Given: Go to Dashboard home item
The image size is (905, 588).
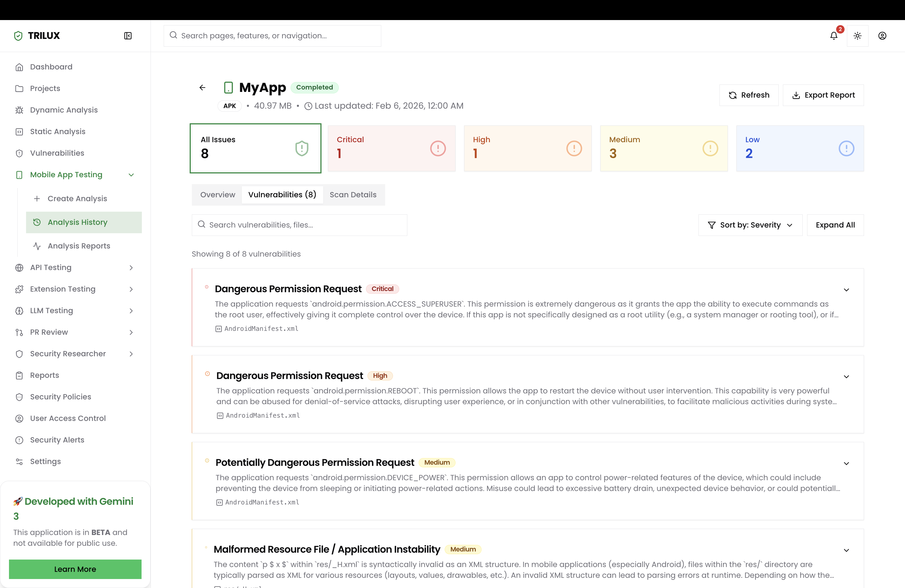Looking at the screenshot, I should coord(51,67).
